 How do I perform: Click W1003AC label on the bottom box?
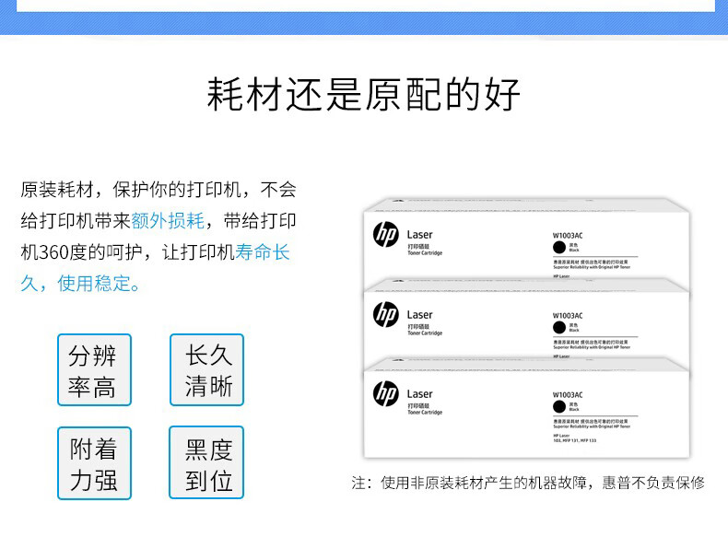pyautogui.click(x=568, y=395)
